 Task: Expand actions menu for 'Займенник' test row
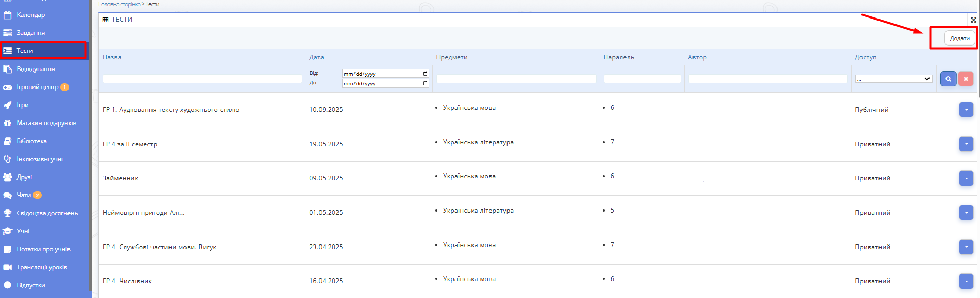pos(966,178)
